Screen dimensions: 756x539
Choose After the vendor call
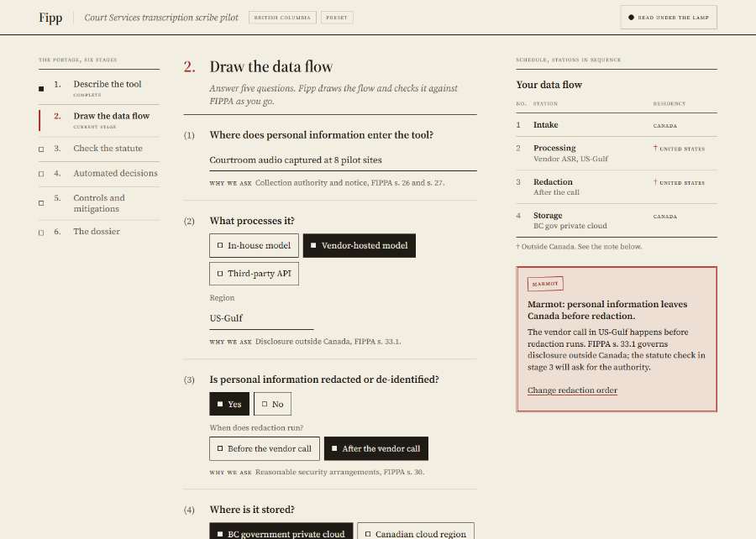point(376,448)
